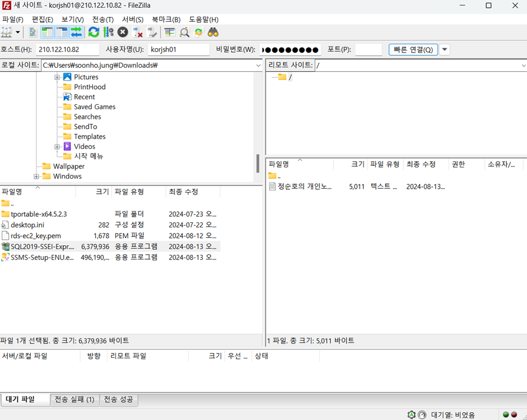Toggle the message log display icon

pos(33,32)
